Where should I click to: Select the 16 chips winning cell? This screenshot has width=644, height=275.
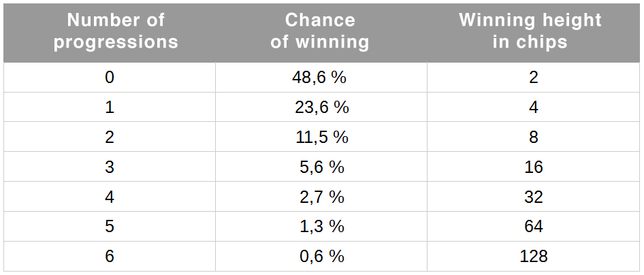click(533, 167)
